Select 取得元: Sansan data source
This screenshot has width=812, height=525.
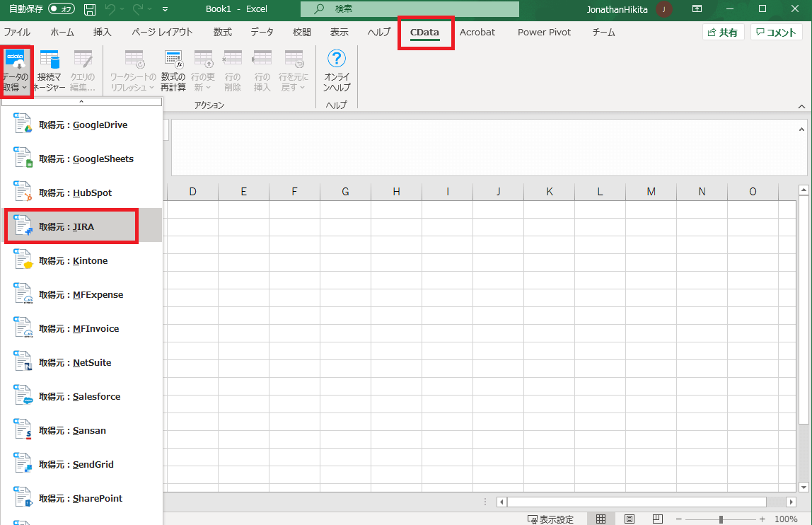[x=82, y=430]
